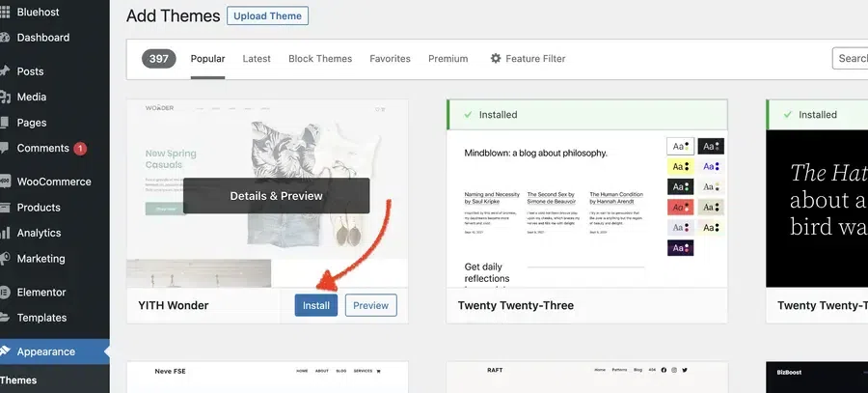Click the red Aa style swatch

click(680, 208)
